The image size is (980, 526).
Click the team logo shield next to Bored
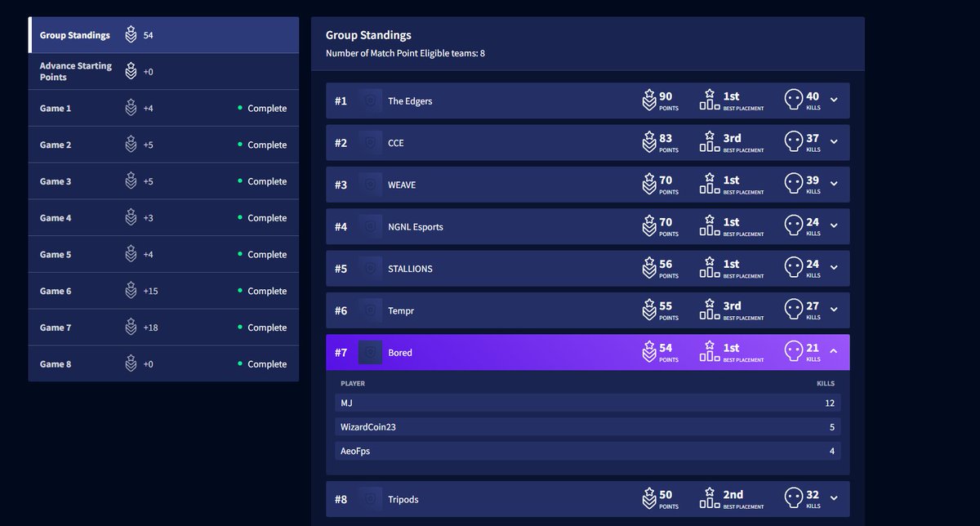[371, 353]
